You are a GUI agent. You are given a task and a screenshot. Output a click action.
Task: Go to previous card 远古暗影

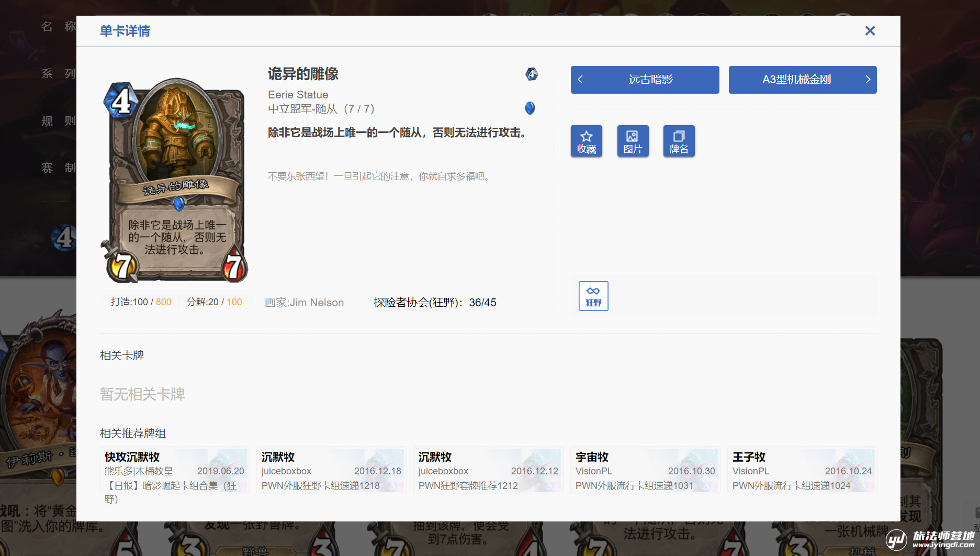[x=650, y=80]
